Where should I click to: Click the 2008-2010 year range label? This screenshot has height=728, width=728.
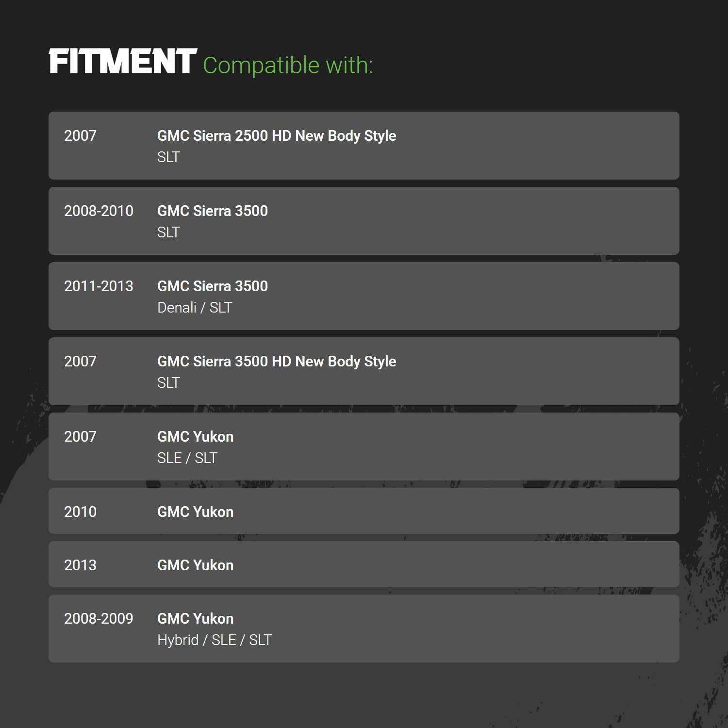pos(99,211)
